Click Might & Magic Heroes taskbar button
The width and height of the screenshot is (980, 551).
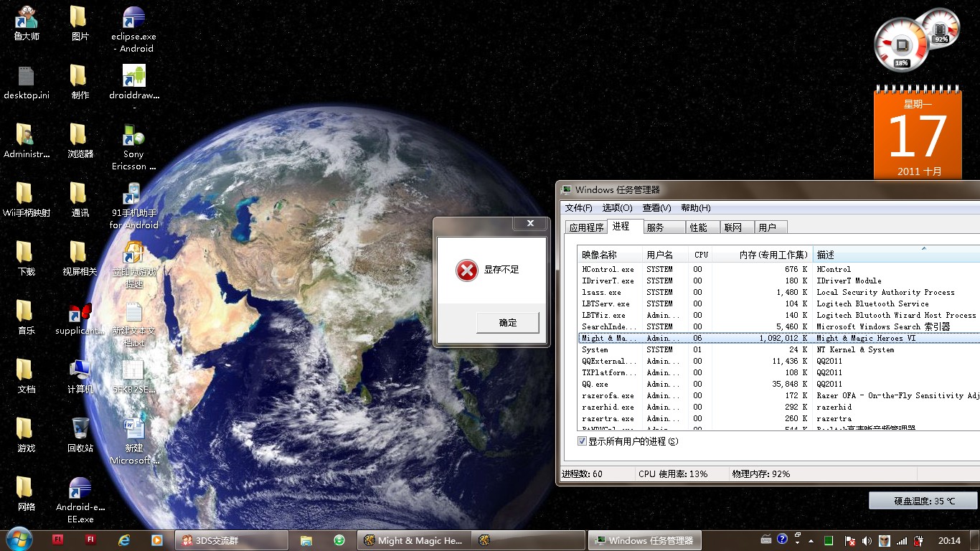[413, 540]
